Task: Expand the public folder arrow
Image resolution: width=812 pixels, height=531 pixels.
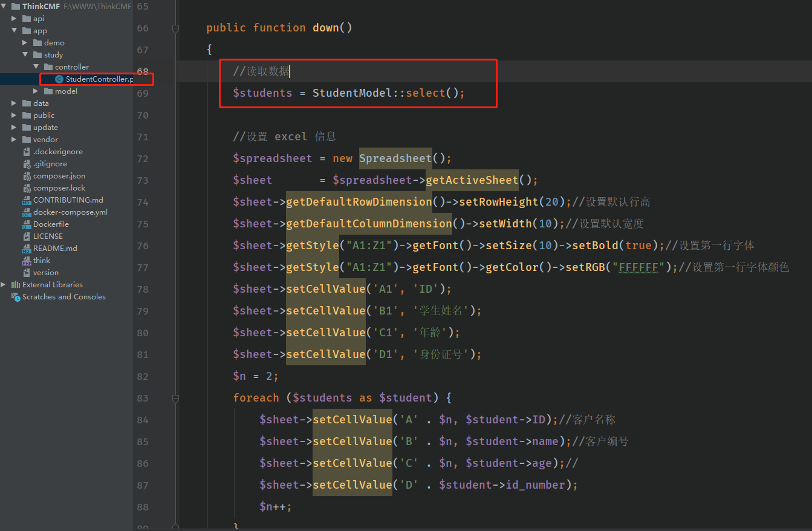Action: [x=14, y=116]
